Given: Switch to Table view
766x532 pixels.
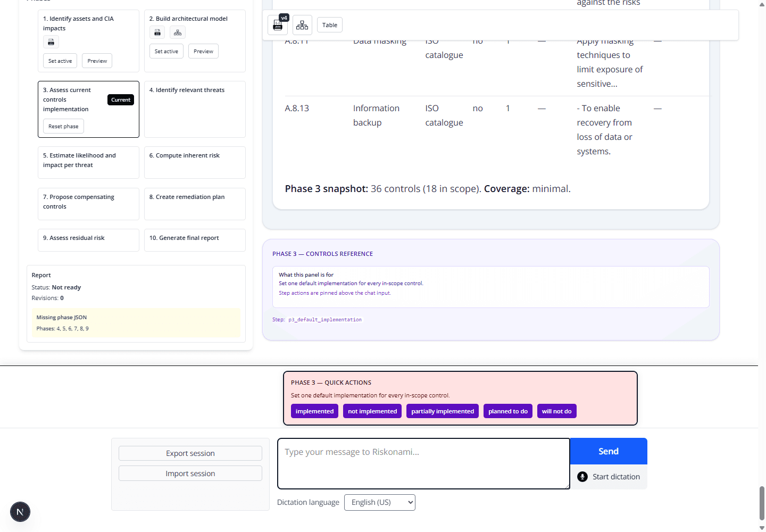Looking at the screenshot, I should tap(330, 25).
